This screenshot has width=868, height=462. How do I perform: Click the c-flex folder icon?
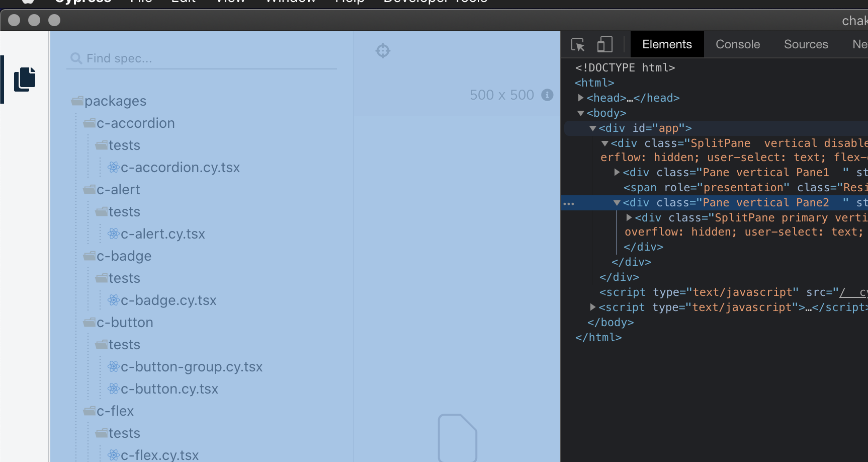[x=90, y=411]
